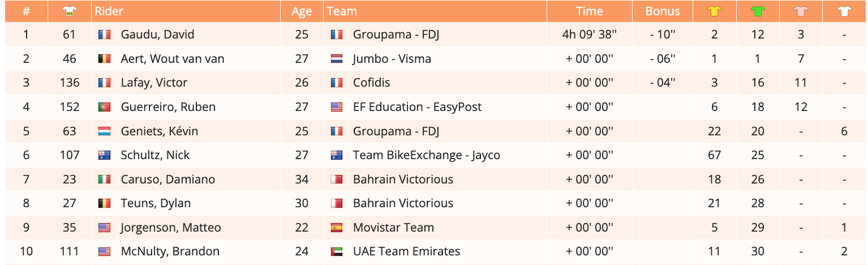Select rider McNulty, Brandon
The height and width of the screenshot is (265, 868).
(x=170, y=251)
